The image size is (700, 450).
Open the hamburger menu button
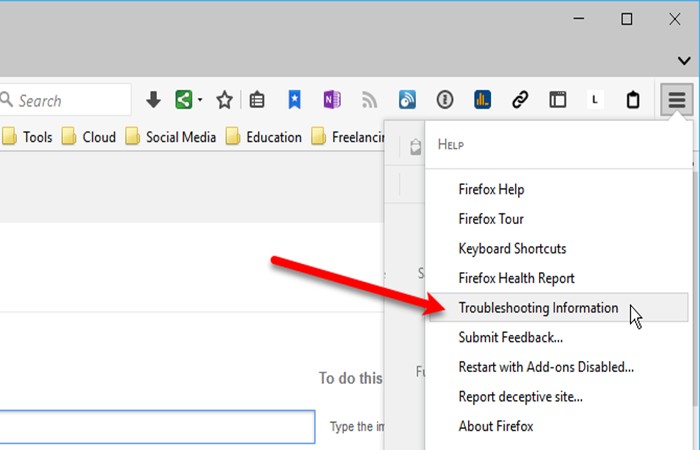[677, 100]
